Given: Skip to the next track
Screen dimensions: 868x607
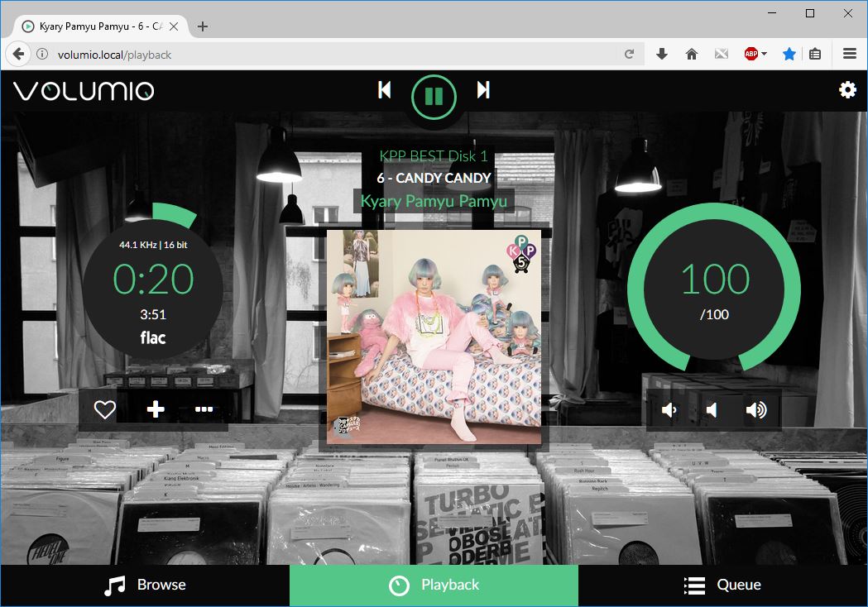Looking at the screenshot, I should pyautogui.click(x=483, y=89).
